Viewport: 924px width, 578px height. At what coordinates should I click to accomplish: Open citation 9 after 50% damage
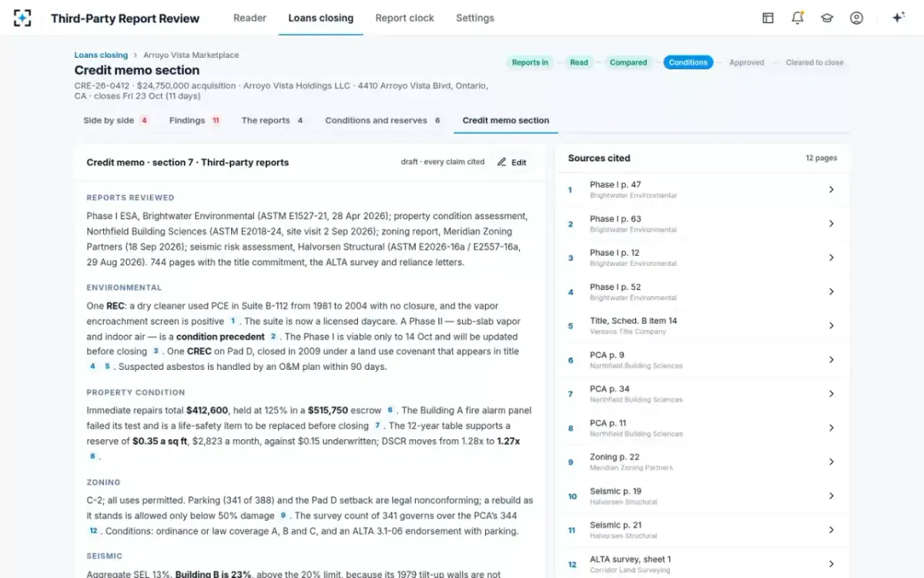coord(283,516)
